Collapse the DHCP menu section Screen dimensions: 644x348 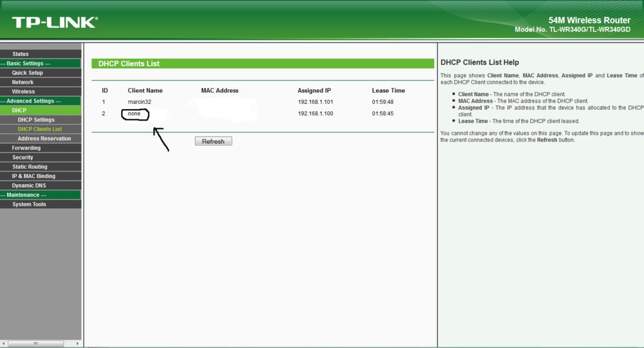[19, 111]
